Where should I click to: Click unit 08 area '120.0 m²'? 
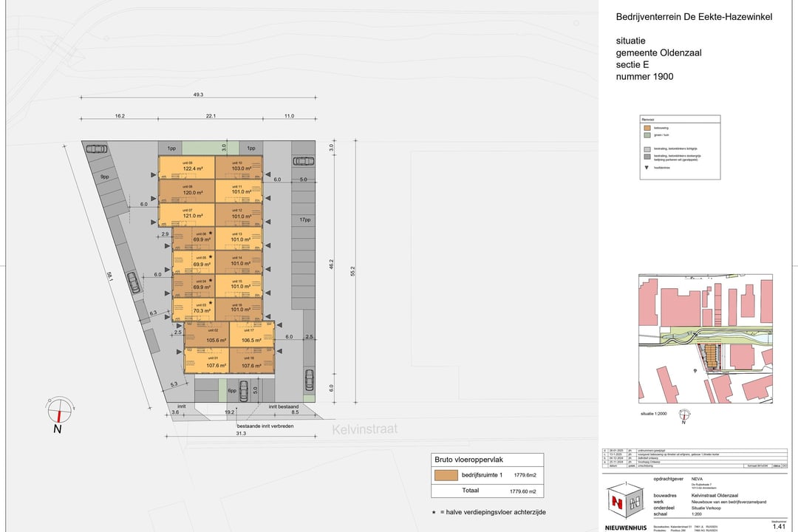(x=193, y=192)
